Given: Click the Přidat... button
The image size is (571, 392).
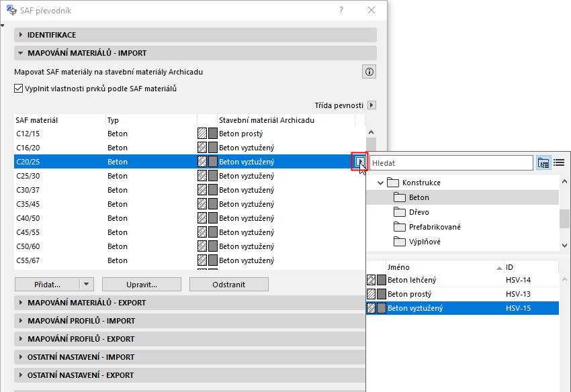Looking at the screenshot, I should pos(47,285).
